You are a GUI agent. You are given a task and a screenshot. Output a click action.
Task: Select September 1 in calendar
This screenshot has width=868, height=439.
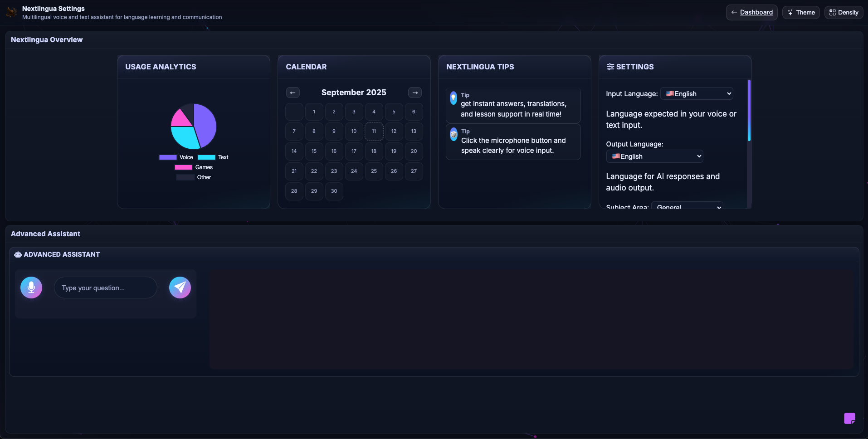coord(314,112)
